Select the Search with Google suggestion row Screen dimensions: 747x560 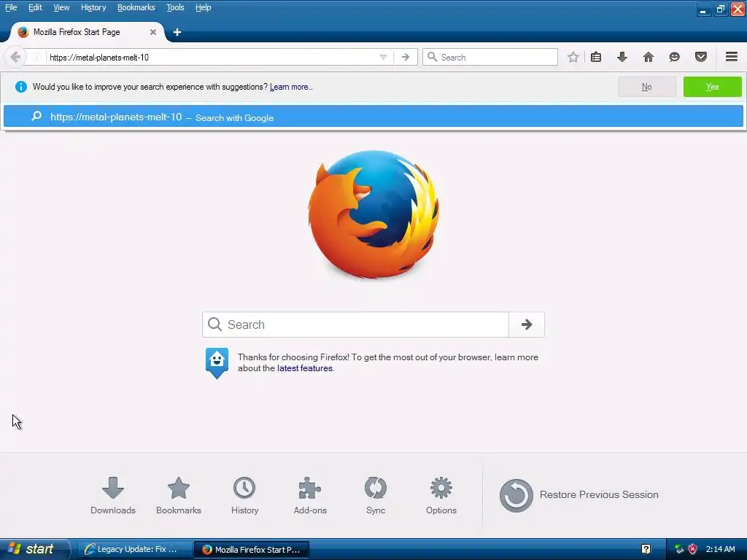[373, 117]
